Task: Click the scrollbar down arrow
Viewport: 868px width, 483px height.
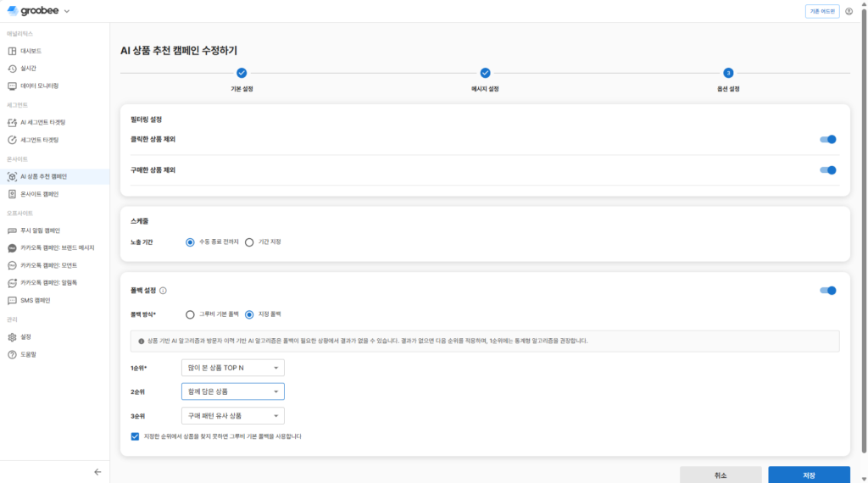Action: [864, 479]
